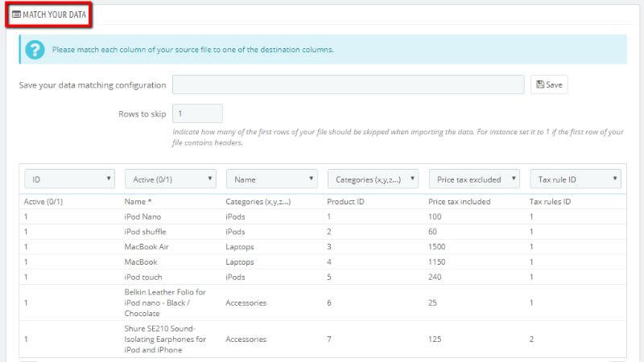Select the 'iPod Nano' cell
Screen dimensions: 644x362
tap(142, 216)
